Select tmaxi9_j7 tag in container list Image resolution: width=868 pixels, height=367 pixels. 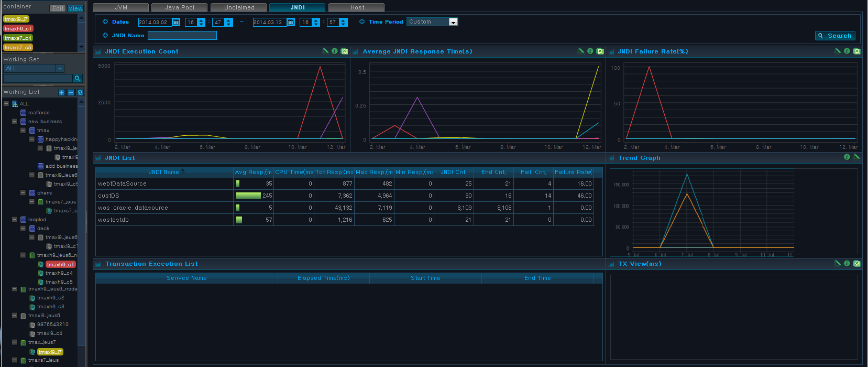pos(16,19)
